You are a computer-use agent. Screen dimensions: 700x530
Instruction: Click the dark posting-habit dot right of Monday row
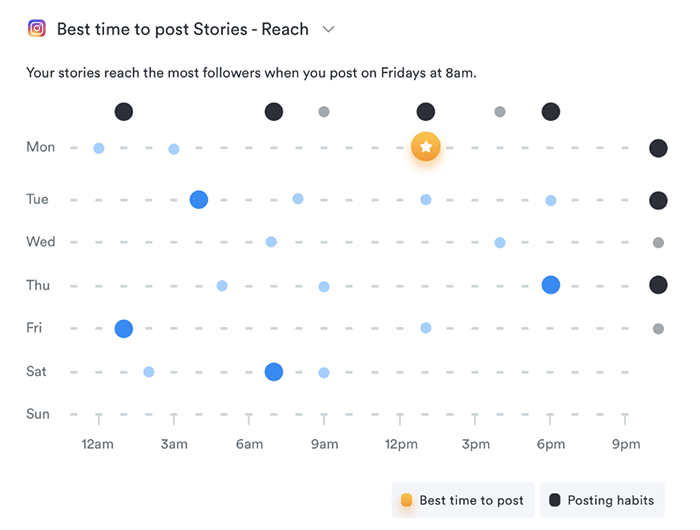[x=658, y=148]
